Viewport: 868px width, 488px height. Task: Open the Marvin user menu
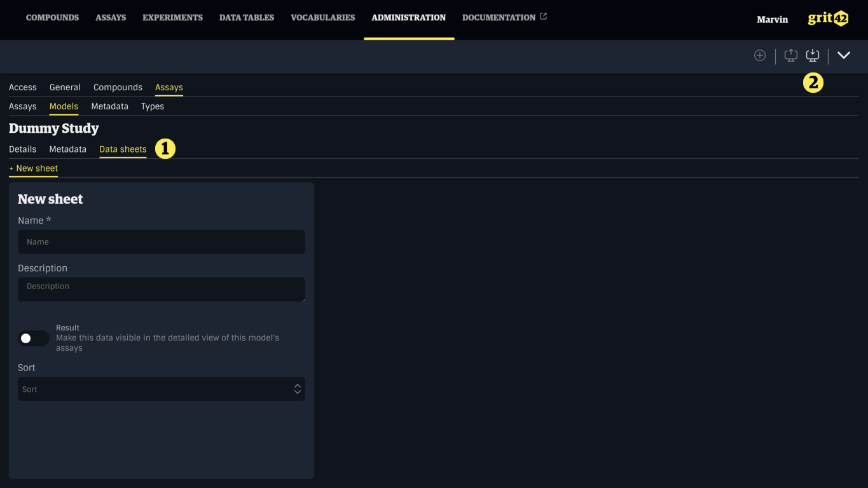point(772,20)
